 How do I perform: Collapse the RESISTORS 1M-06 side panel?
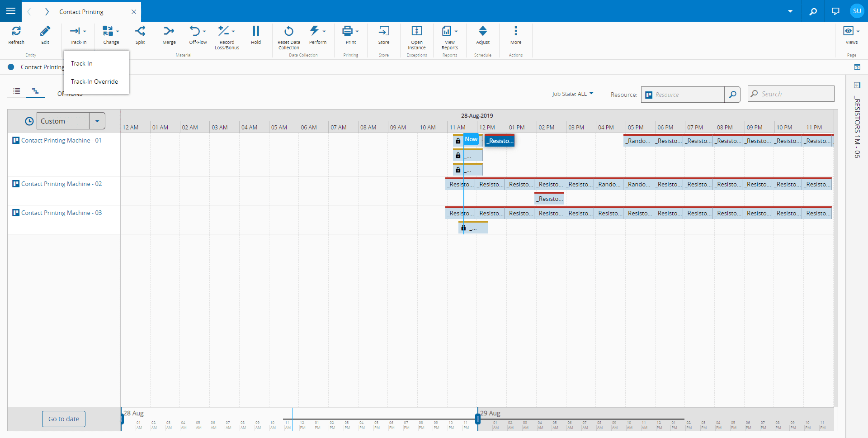(858, 85)
